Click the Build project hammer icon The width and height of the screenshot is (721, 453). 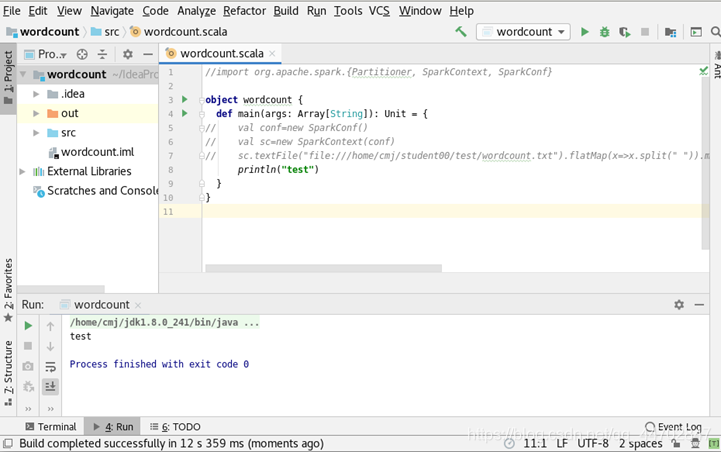click(461, 32)
